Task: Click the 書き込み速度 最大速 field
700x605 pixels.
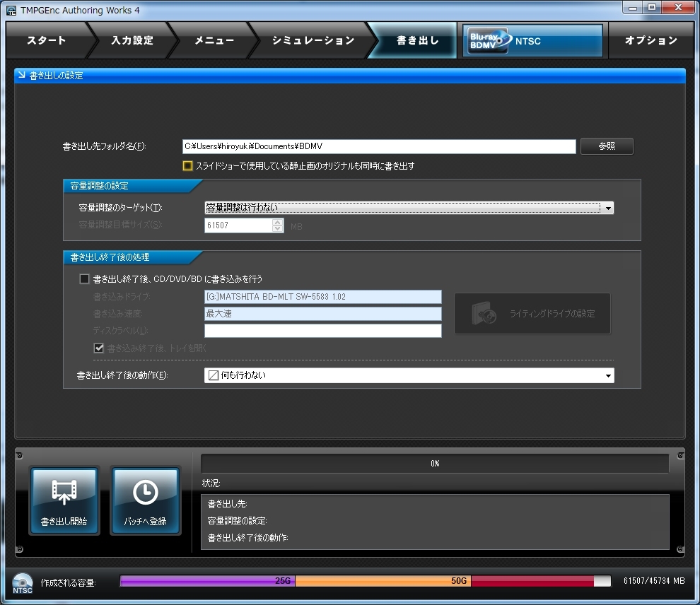Action: [x=322, y=314]
